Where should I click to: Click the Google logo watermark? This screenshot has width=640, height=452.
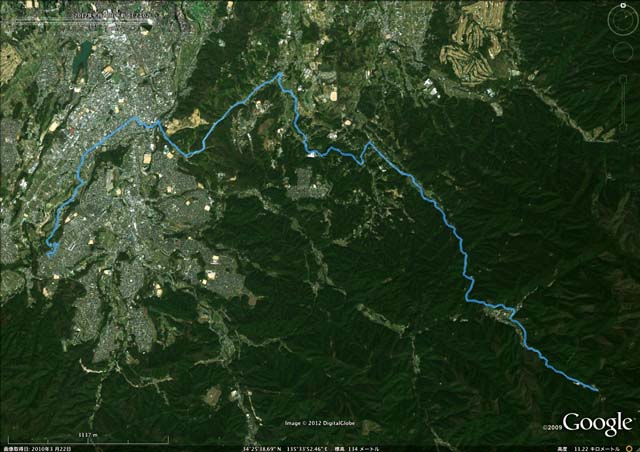tap(598, 423)
